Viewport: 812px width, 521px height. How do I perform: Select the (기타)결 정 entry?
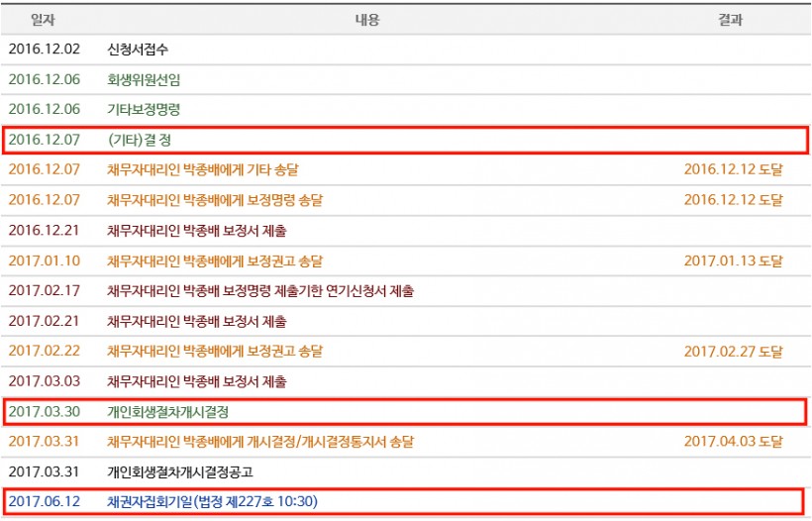click(140, 140)
